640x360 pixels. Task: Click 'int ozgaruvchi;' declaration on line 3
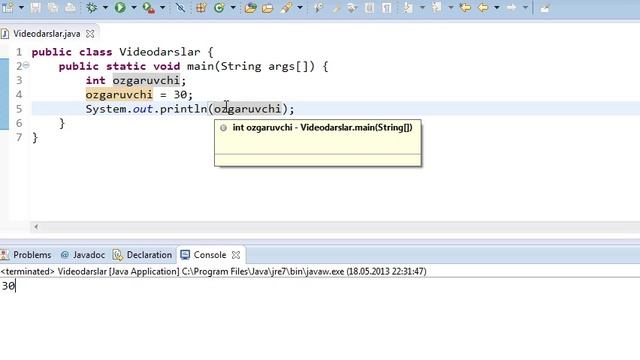tap(136, 80)
